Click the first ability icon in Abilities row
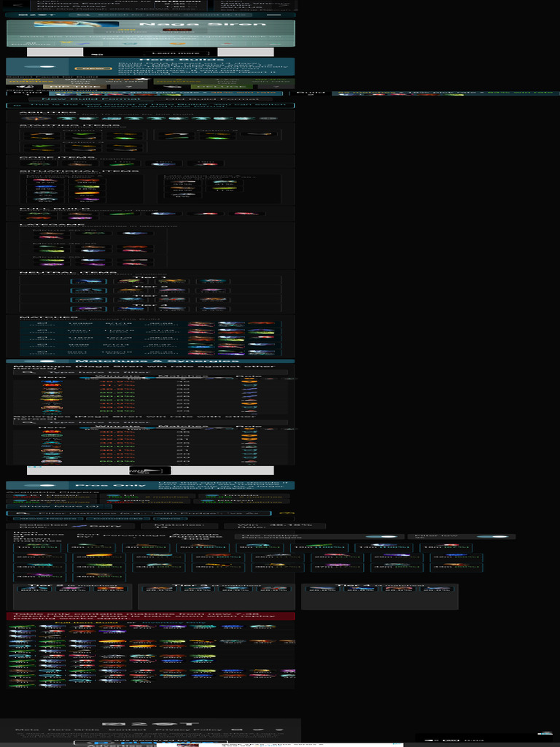 (34, 118)
